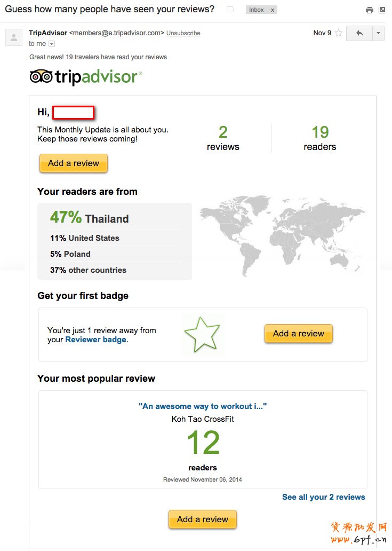Open the Reviewer badge link
Image resolution: width=392 pixels, height=551 pixels.
95,340
